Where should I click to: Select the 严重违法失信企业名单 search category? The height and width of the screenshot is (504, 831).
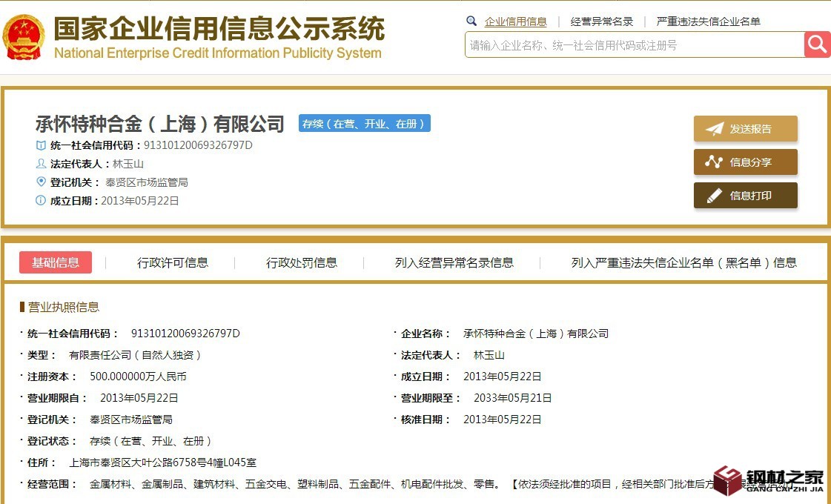tap(708, 21)
